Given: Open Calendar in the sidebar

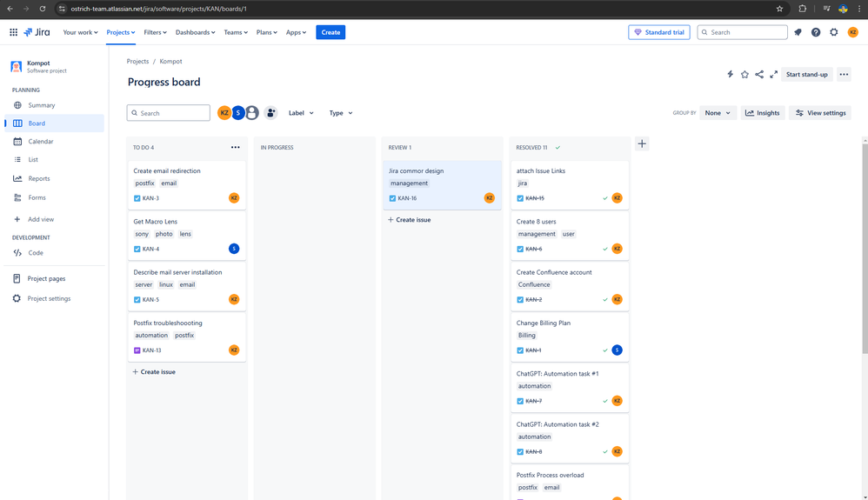Looking at the screenshot, I should click(x=54, y=141).
